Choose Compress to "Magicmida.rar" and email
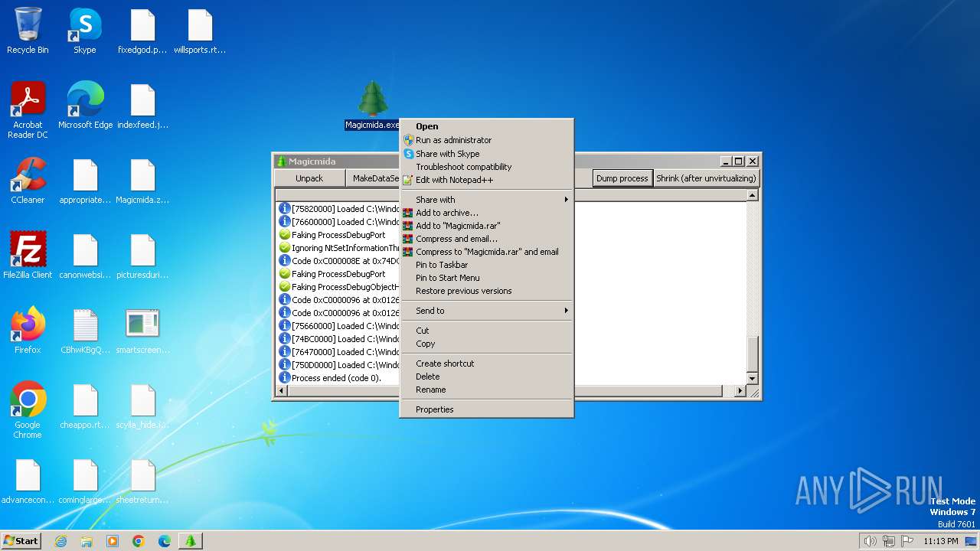The height and width of the screenshot is (551, 980). (x=487, y=252)
